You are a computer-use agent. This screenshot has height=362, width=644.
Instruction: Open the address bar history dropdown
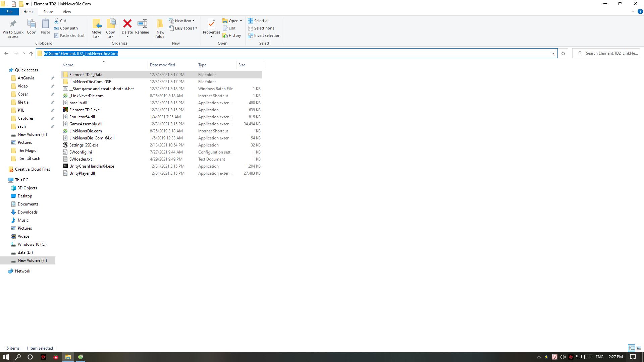point(552,53)
